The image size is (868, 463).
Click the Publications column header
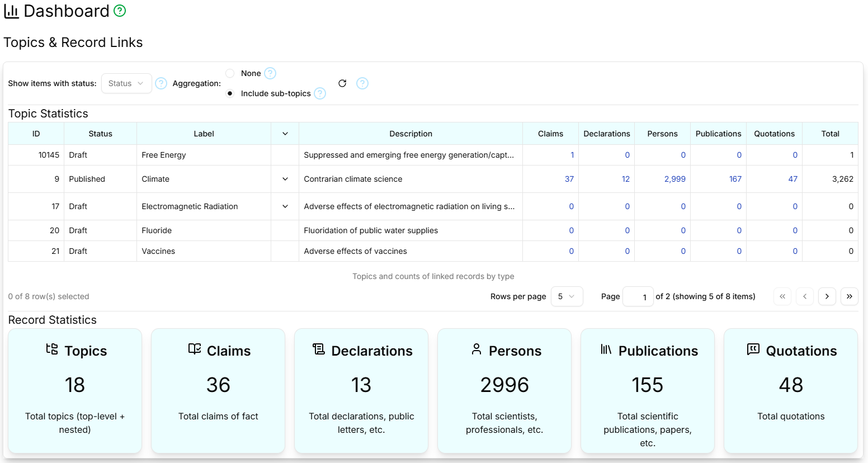(719, 134)
